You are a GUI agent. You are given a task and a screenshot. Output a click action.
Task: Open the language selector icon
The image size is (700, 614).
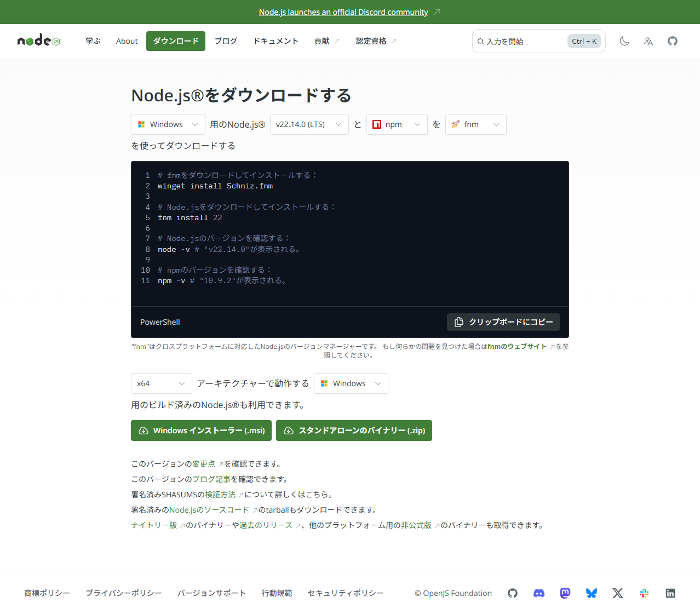648,41
